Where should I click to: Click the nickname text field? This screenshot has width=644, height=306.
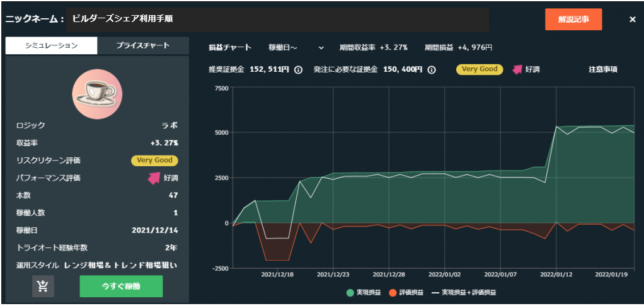(277, 20)
